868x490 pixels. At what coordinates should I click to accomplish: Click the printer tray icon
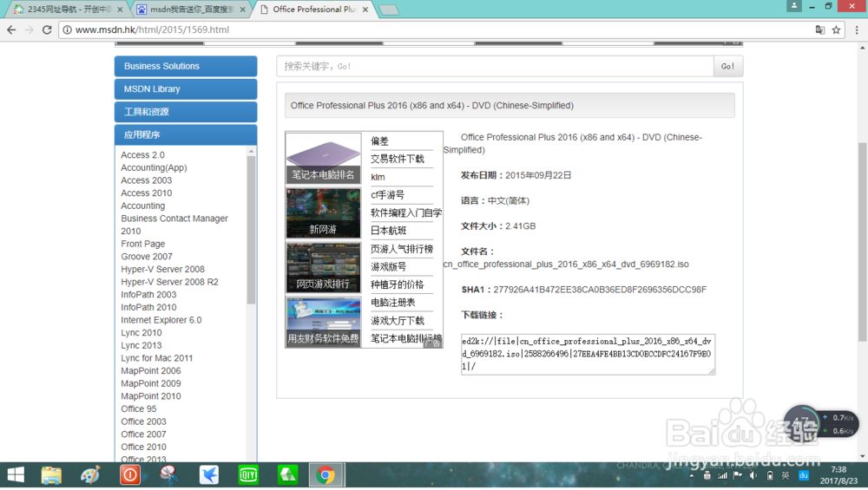[x=707, y=475]
